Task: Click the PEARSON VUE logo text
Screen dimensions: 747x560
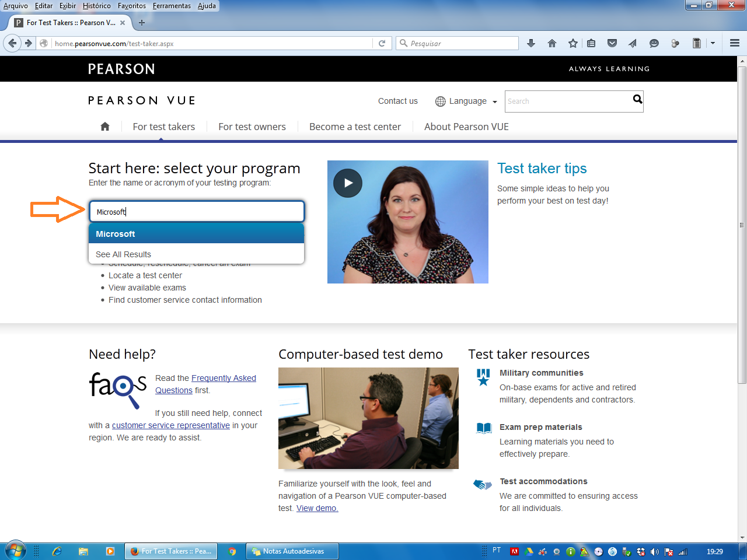Action: [x=142, y=100]
